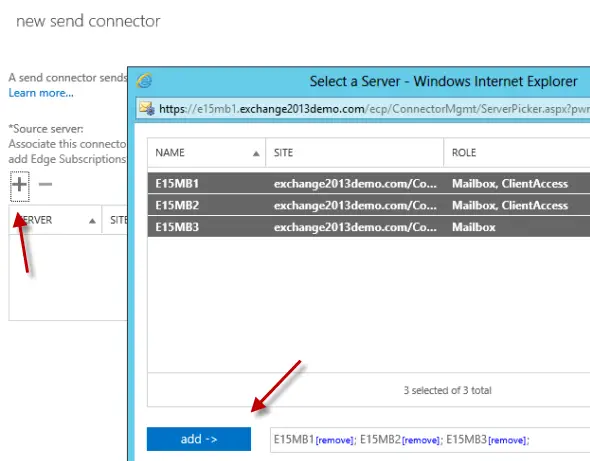Click the envelope page icon in address bar
The image size is (590, 461).
(147, 108)
